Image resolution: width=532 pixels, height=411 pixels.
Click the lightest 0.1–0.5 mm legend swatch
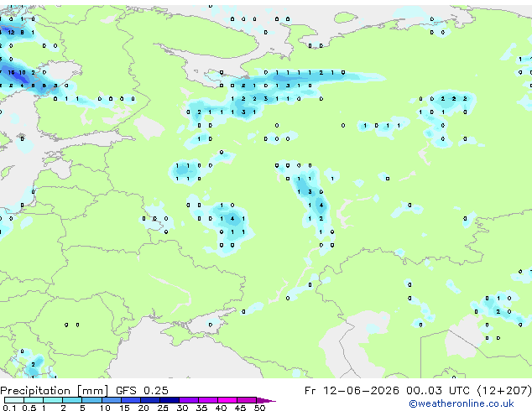click(14, 400)
